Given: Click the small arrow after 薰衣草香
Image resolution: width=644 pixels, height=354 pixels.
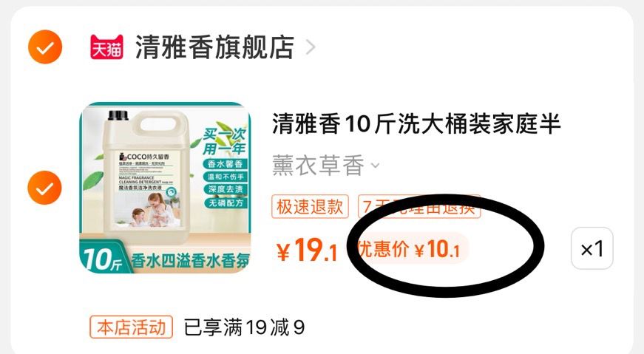Looking at the screenshot, I should point(375,166).
